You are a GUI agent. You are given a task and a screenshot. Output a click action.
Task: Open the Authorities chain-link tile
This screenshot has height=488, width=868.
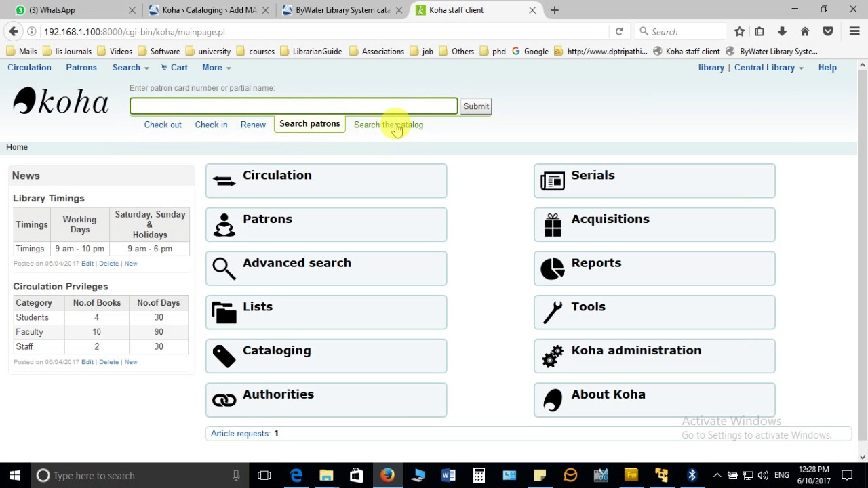pyautogui.click(x=326, y=400)
